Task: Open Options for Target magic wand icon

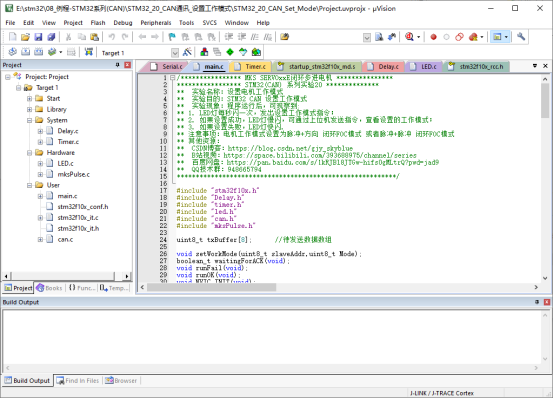Action: [187, 52]
